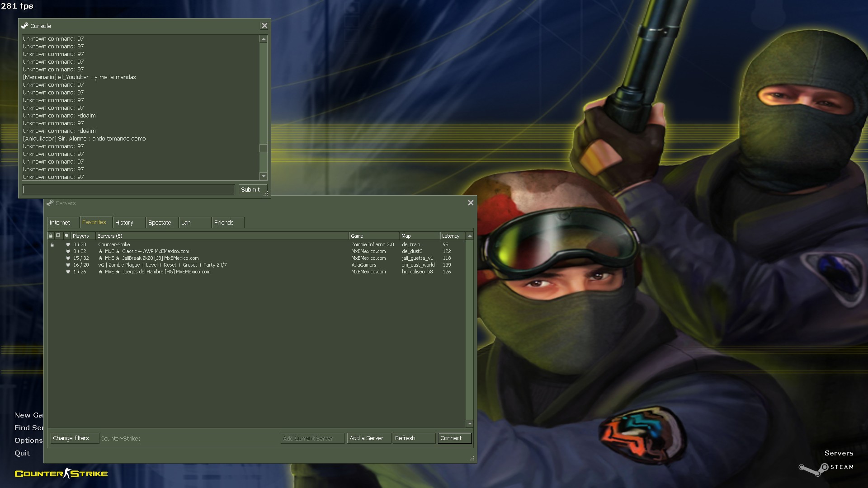Sort server list by Map column

420,236
